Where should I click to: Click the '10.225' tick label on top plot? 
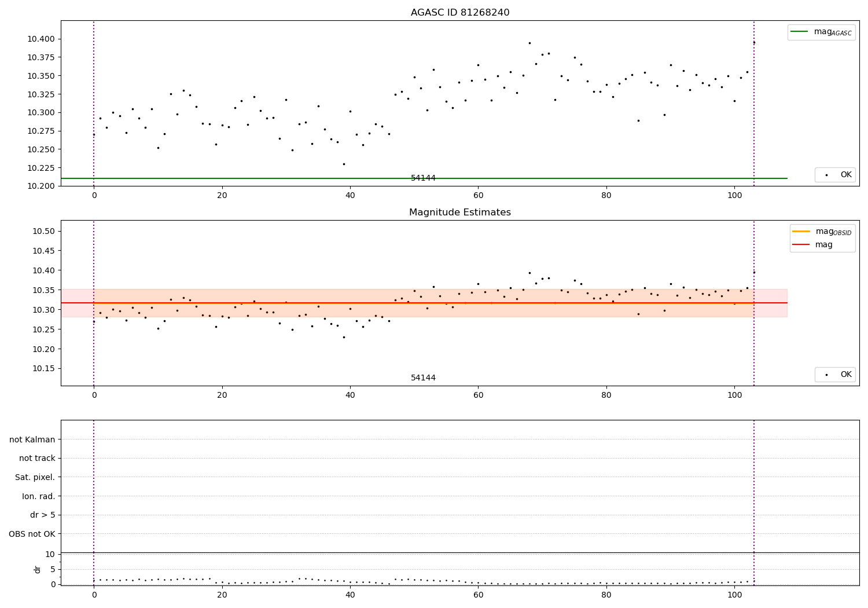pyautogui.click(x=41, y=168)
